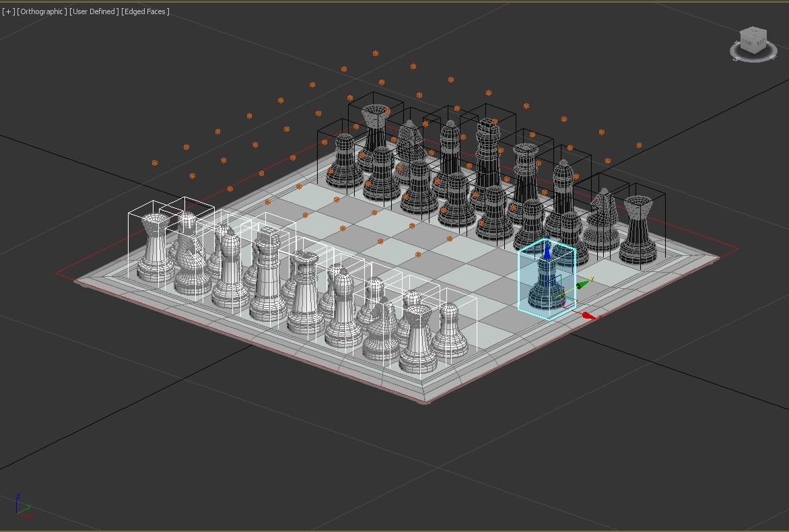This screenshot has height=532, width=789.
Task: Open the Edged Faces shading menu
Action: pyautogui.click(x=145, y=11)
